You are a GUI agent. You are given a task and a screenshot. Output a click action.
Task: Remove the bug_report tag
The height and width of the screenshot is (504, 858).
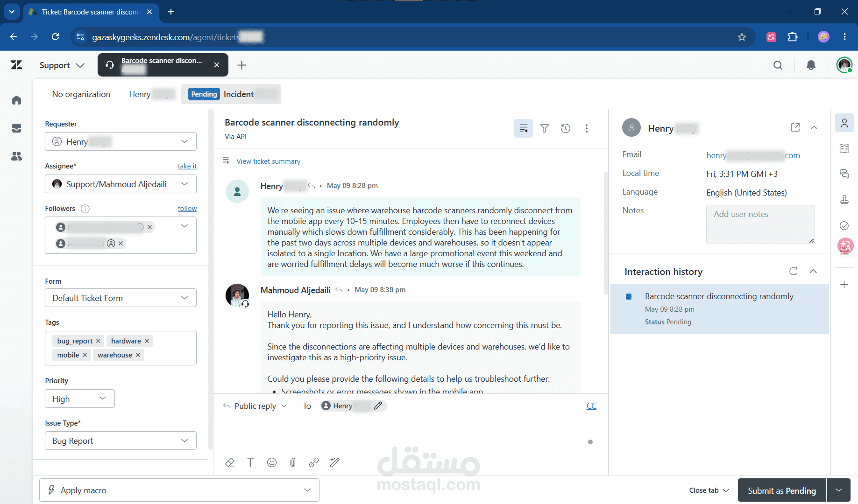pyautogui.click(x=98, y=341)
